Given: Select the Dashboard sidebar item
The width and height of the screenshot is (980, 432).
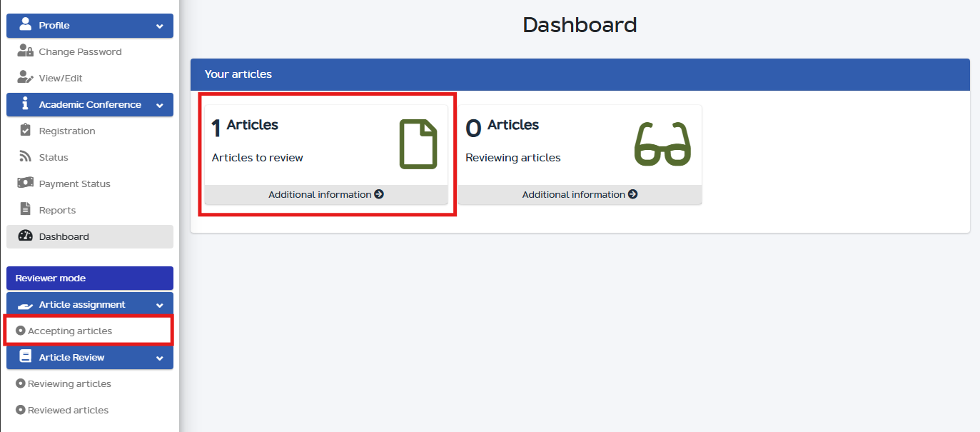Looking at the screenshot, I should point(64,236).
